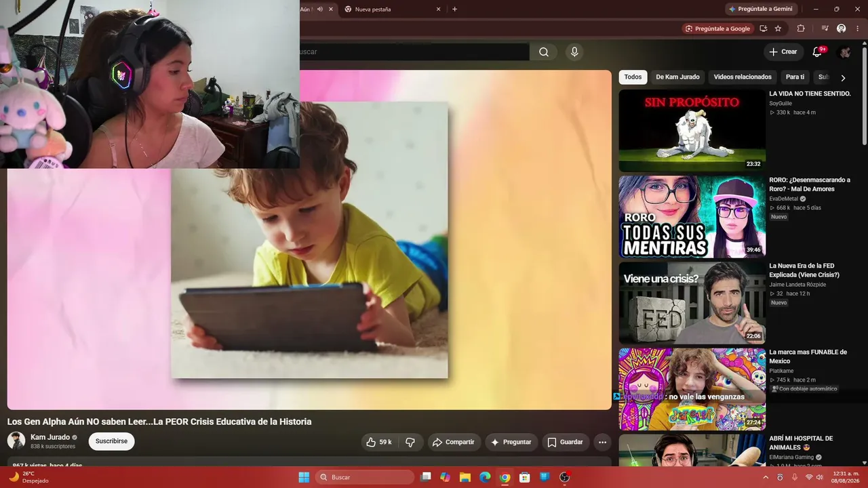Open title RORO: ¿Desenmascarando a Roro?

click(x=810, y=184)
